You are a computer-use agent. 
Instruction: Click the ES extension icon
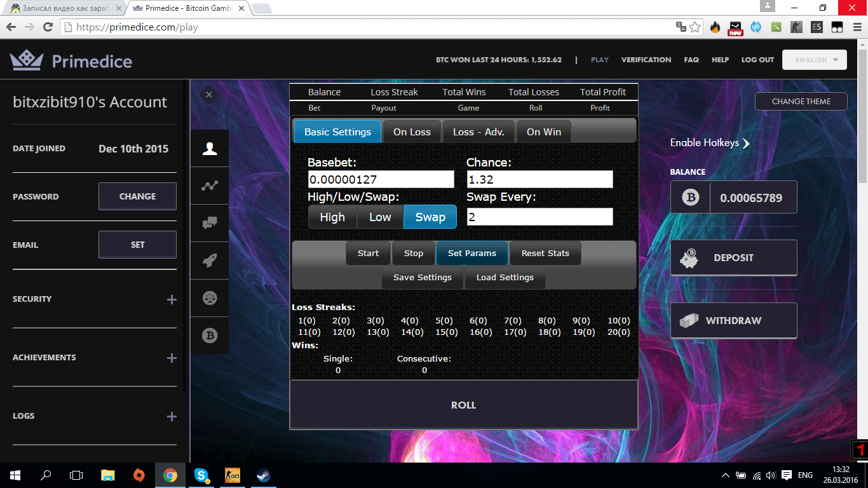tap(817, 27)
